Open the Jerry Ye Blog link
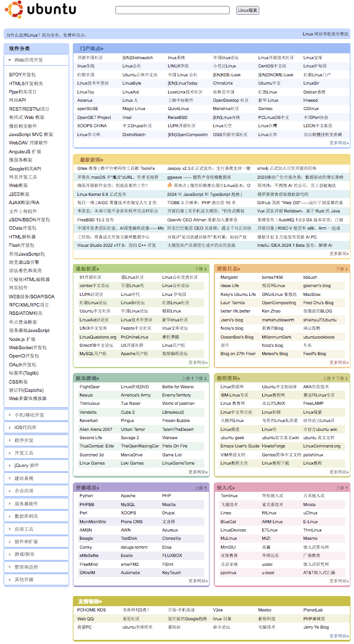Screen dimensions: 354x644 [x=316, y=627]
